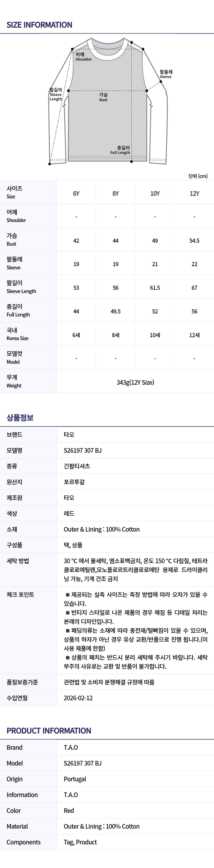Viewport: 214px width, 868px height.
Task: Click the 단위 (cm) unit note
Action: click(x=198, y=176)
